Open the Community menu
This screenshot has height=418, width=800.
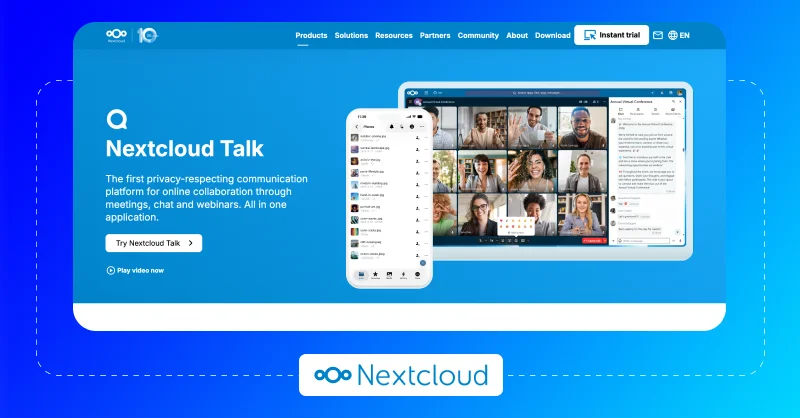(x=478, y=35)
